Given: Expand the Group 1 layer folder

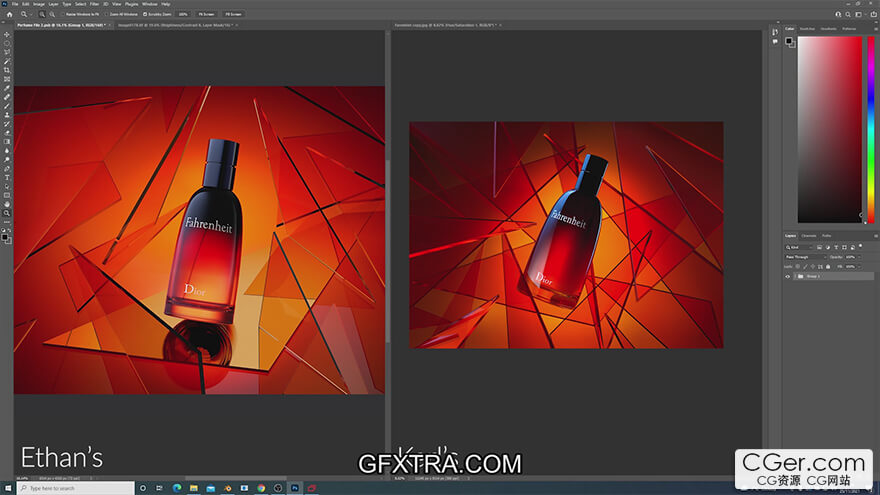Looking at the screenshot, I should point(794,276).
